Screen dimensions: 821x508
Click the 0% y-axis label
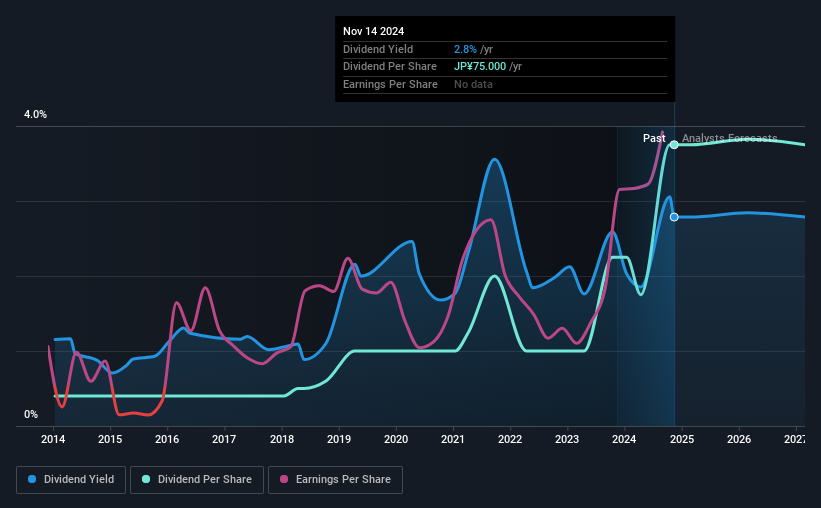(31, 414)
